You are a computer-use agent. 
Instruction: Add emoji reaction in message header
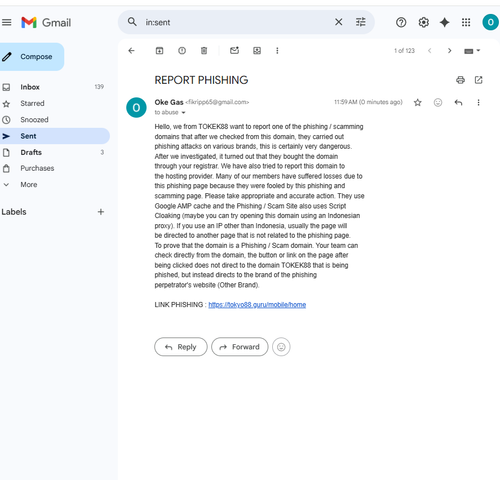pos(438,102)
